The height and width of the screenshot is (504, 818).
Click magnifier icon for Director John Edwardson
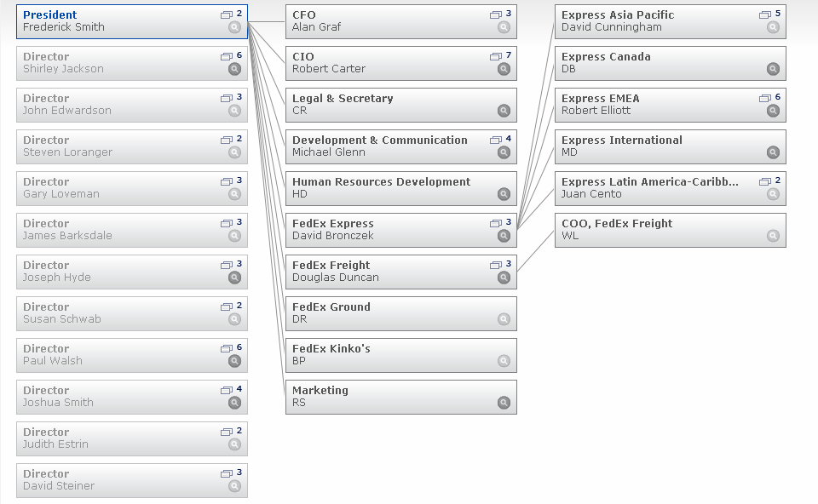(x=235, y=111)
